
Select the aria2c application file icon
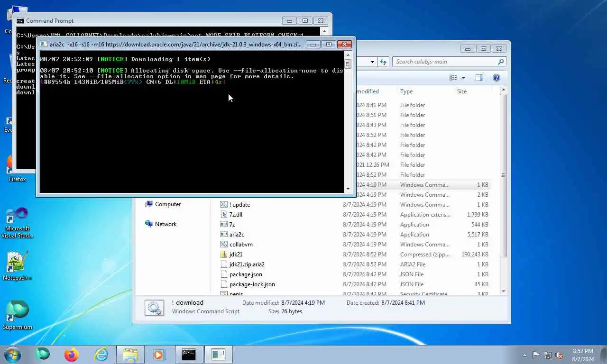[224, 235]
